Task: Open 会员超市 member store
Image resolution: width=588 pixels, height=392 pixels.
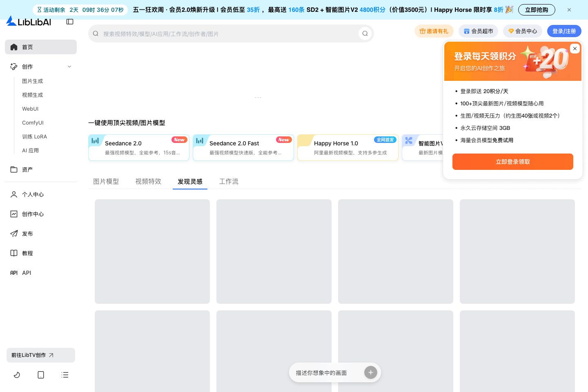Action: tap(478, 31)
